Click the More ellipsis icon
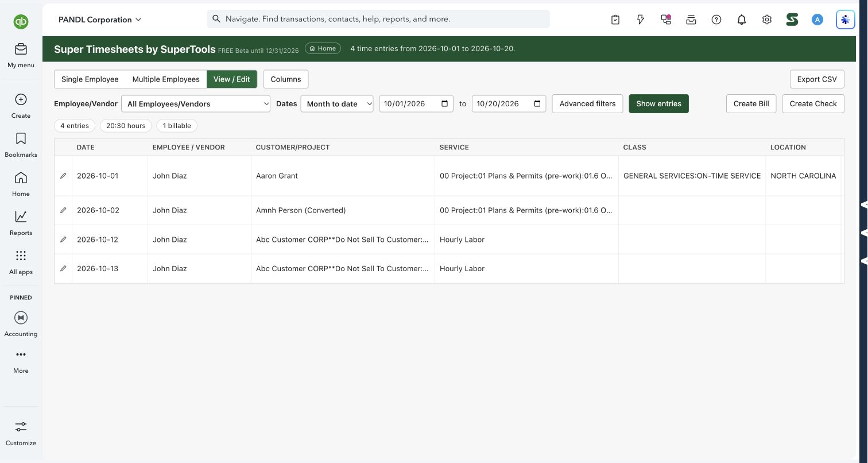Viewport: 868px width, 463px height. [21, 354]
